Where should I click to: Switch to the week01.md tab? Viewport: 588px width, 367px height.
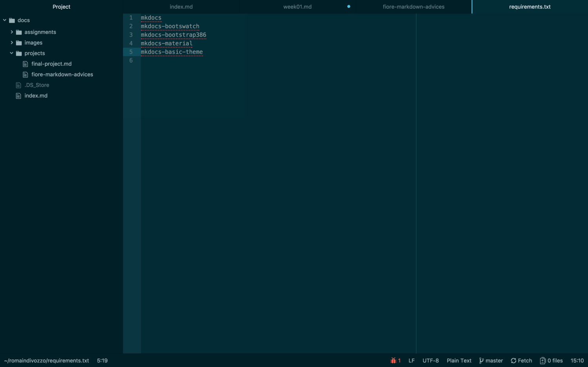point(297,7)
